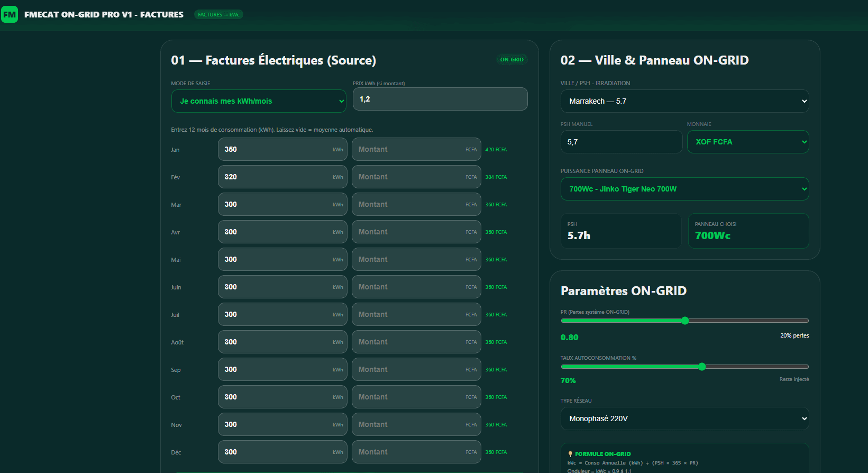Click the 70% autoconsommation value
The height and width of the screenshot is (473, 868).
tap(568, 380)
